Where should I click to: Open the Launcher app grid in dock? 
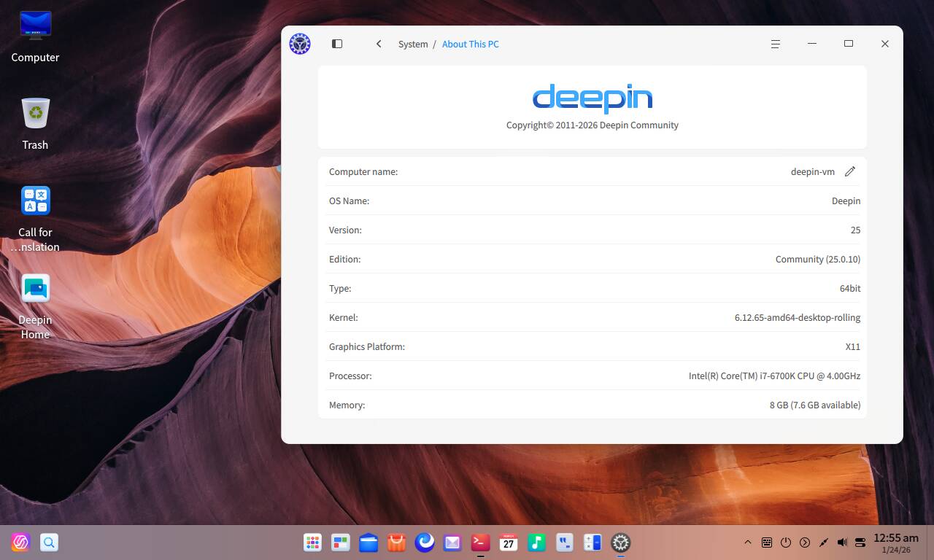tap(312, 542)
